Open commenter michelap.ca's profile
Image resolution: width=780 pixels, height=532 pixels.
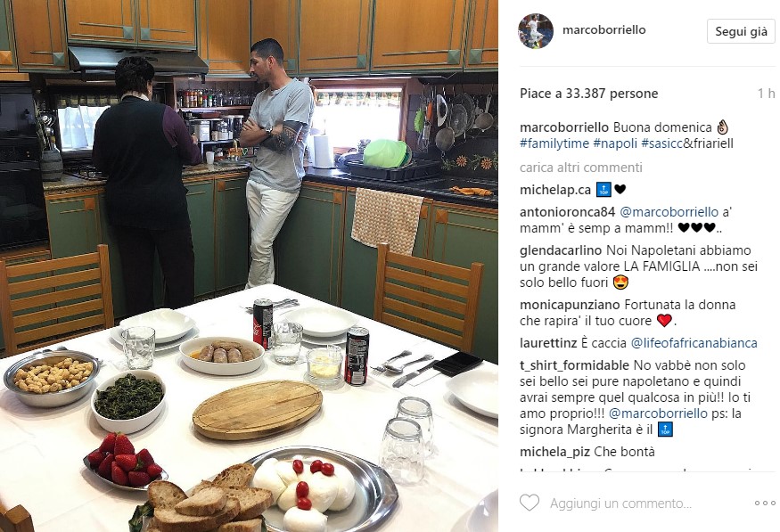coord(555,190)
